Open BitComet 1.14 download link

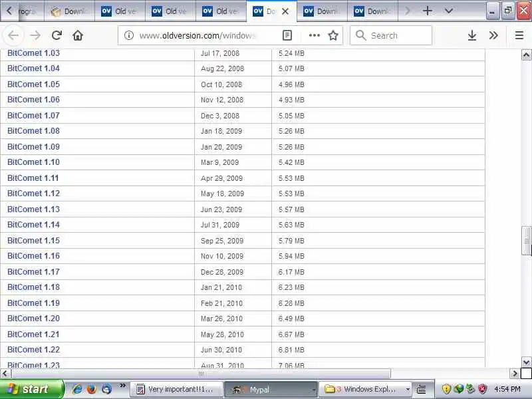(x=33, y=225)
